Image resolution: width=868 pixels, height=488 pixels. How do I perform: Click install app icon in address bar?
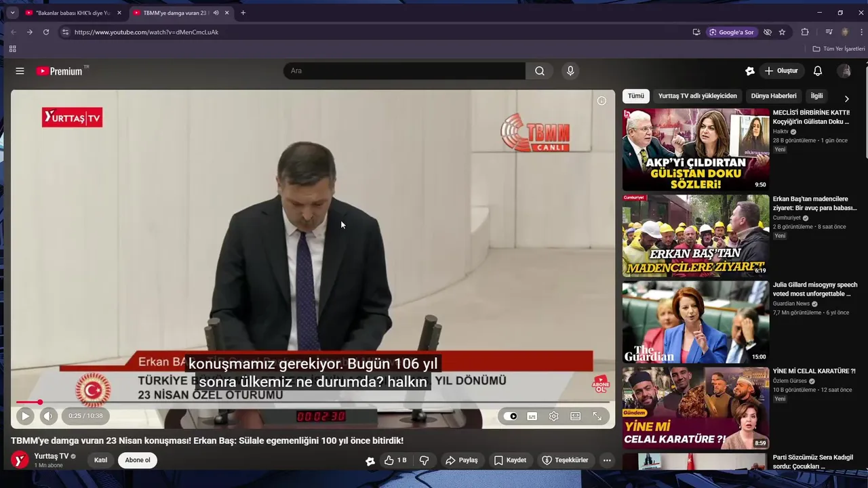click(696, 32)
